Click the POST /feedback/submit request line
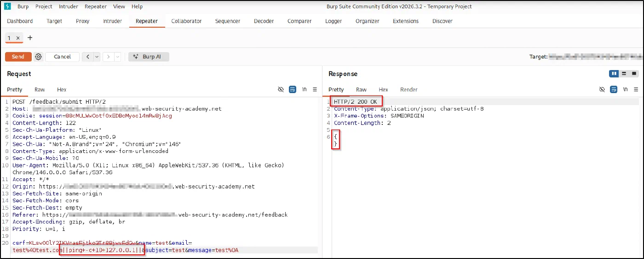This screenshot has width=644, height=259. coord(59,102)
